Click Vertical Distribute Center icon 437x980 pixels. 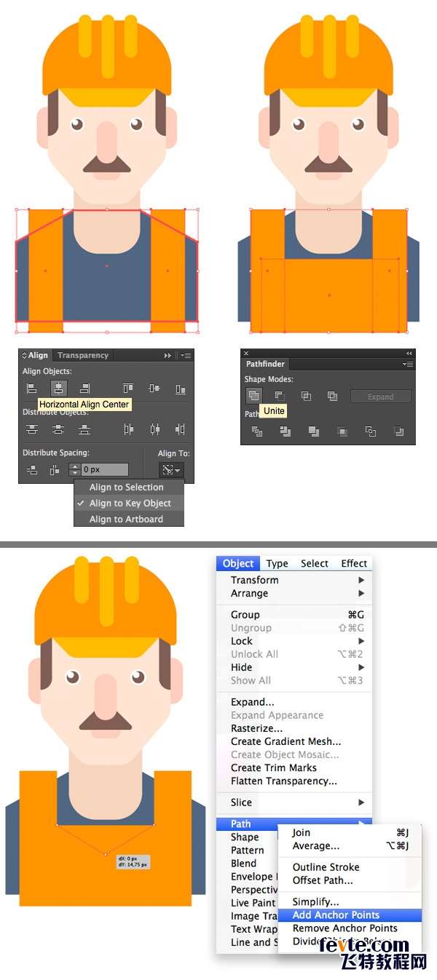point(58,429)
